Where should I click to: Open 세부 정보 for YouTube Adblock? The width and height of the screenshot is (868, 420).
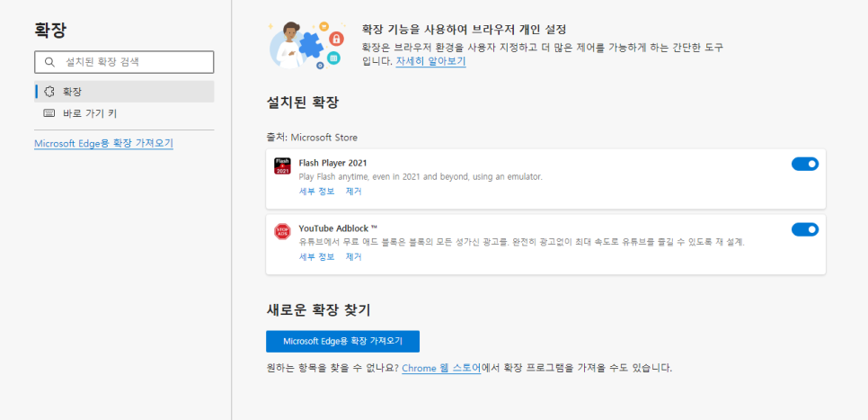tap(316, 256)
